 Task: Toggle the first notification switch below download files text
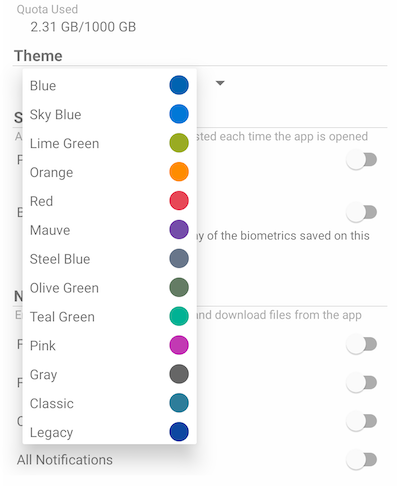pos(362,344)
